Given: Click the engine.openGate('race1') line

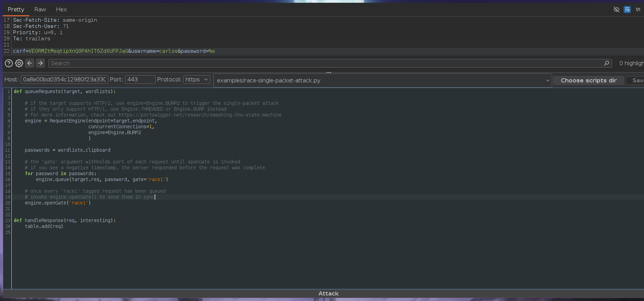Looking at the screenshot, I should click(58, 203).
